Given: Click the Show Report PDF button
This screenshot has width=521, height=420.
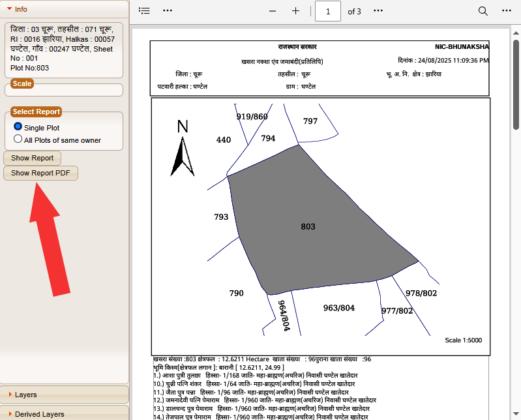Looking at the screenshot, I should coord(40,173).
